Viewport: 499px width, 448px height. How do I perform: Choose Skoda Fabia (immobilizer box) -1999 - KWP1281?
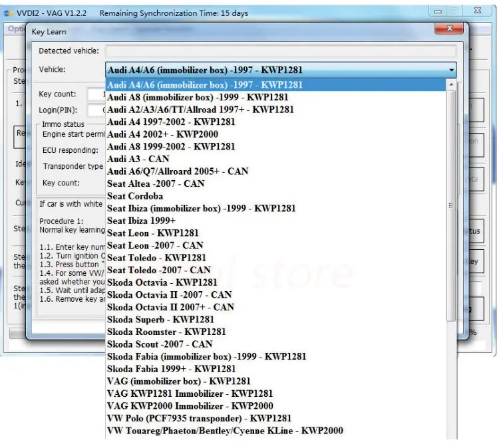(x=276, y=357)
